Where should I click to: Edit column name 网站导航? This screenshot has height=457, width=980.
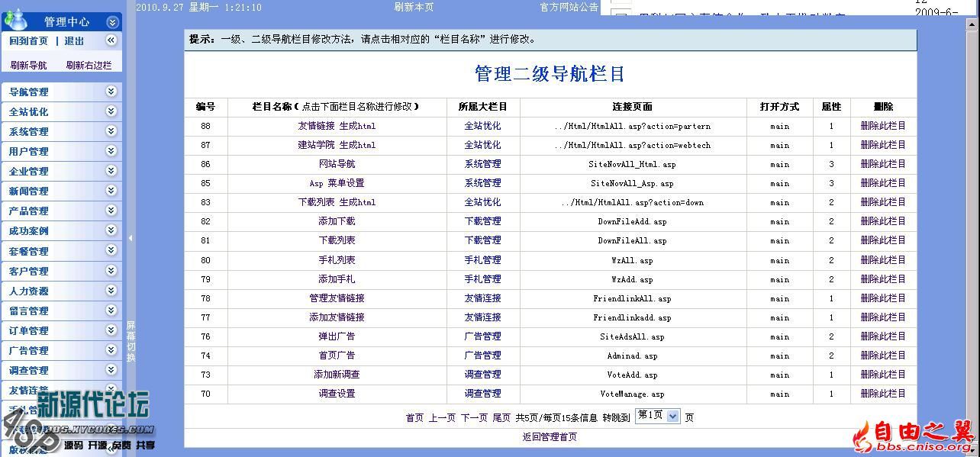coord(337,164)
